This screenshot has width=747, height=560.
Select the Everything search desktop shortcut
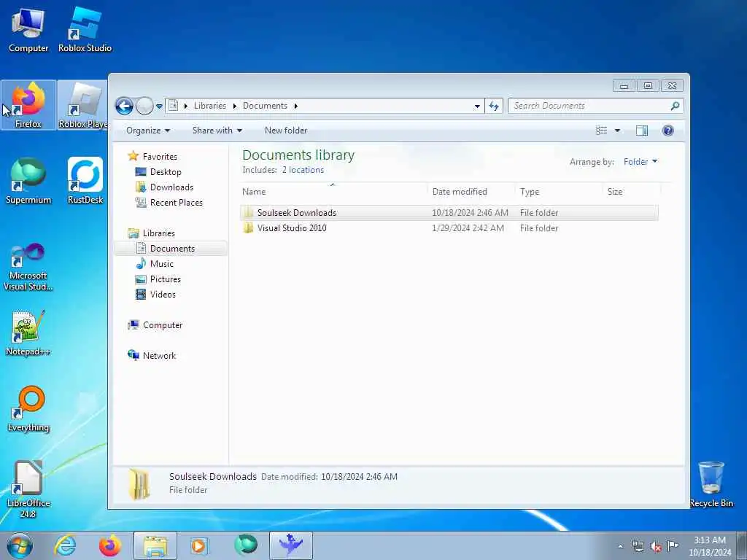28,408
